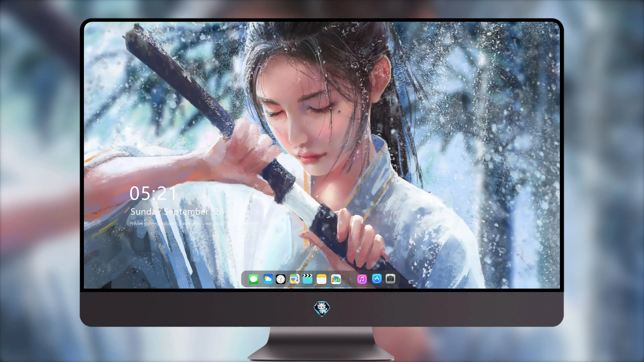Open the Clock app in the dock
This screenshot has height=362, width=644.
(281, 279)
